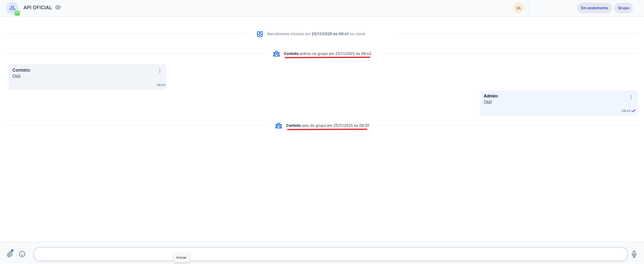The width and height of the screenshot is (644, 264).
Task: Click the attachment paperclip icon
Action: pyautogui.click(x=10, y=254)
